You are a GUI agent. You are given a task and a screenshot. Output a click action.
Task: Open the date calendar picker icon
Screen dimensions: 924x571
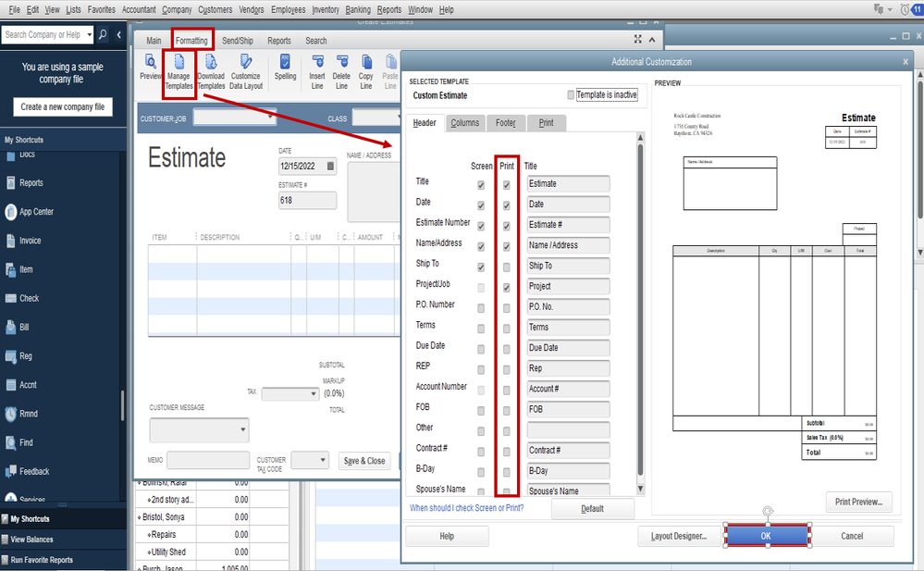point(330,167)
